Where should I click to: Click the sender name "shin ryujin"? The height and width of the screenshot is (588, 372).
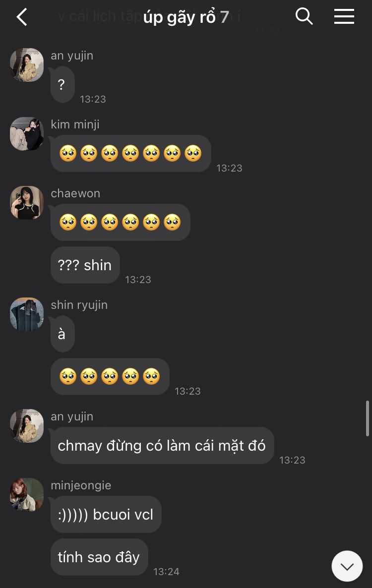coord(79,305)
